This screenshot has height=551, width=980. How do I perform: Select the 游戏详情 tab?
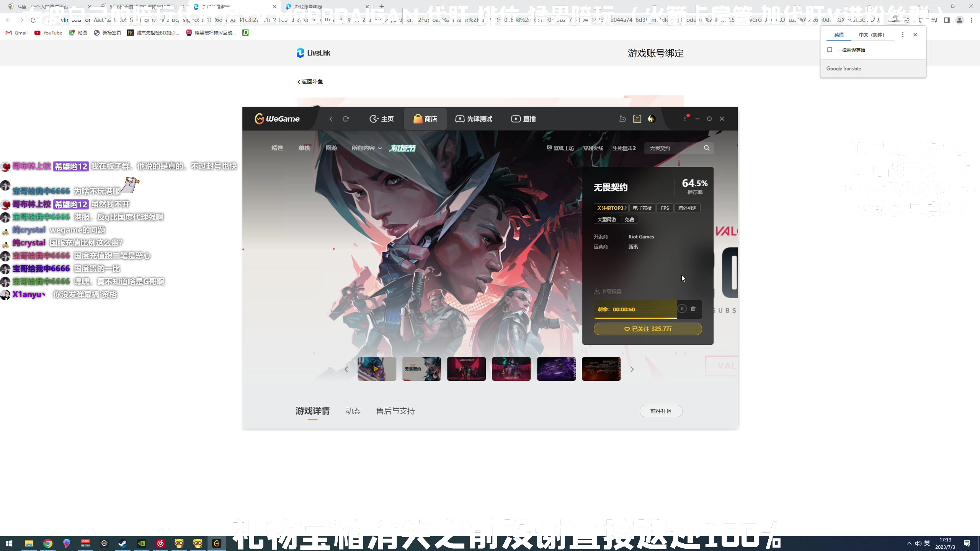coord(312,411)
